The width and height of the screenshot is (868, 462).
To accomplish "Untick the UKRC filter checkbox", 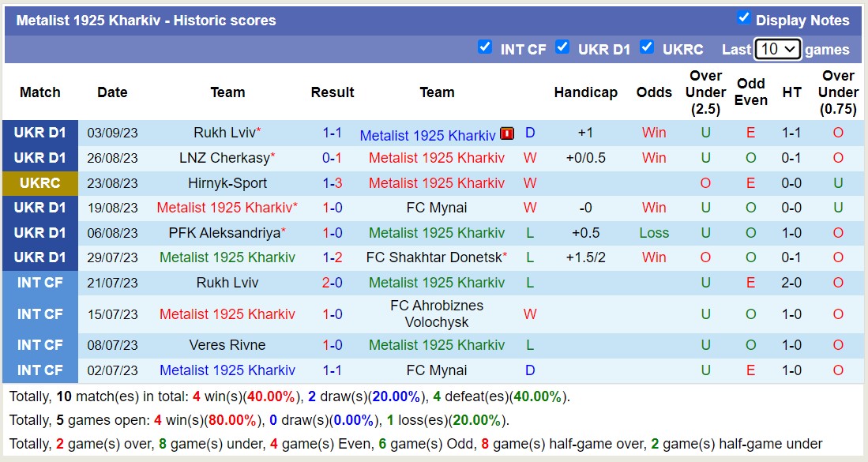I will [647, 47].
